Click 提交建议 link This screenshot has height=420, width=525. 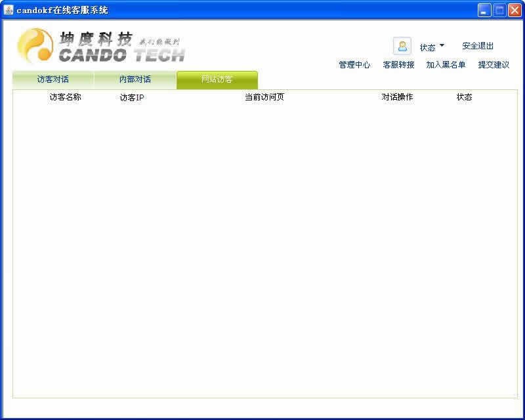coord(493,65)
